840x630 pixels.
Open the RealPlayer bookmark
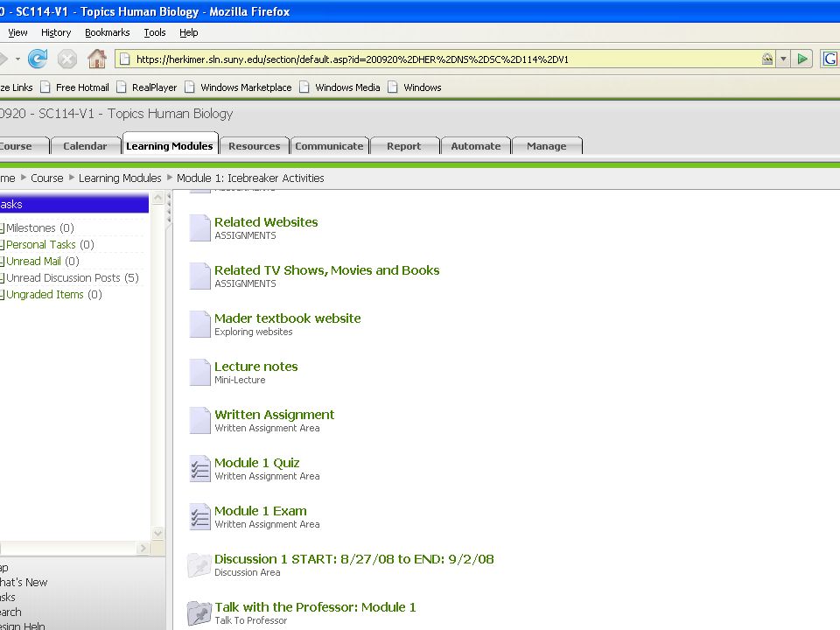[x=147, y=87]
